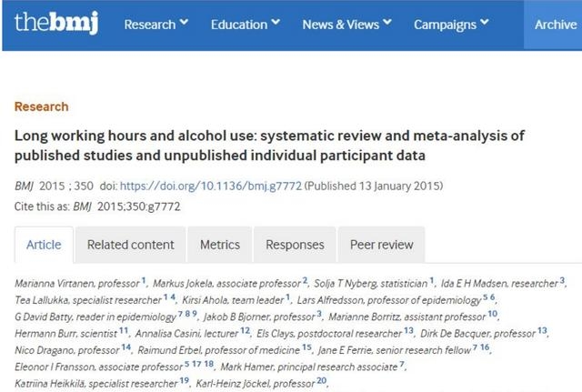Click author Mark Hamer
Image resolution: width=582 pixels, height=392 pixels.
coord(246,367)
